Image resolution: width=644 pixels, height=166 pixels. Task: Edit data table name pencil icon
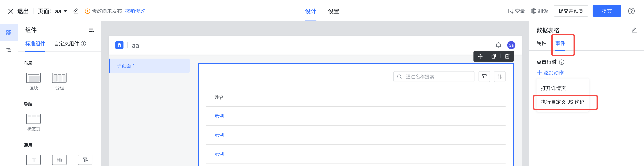point(634,30)
